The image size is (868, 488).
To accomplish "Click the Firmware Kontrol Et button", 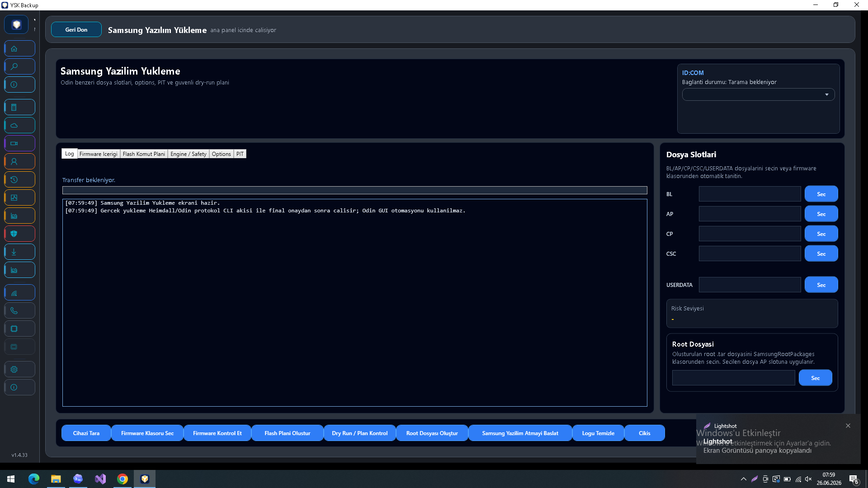I will coord(217,433).
